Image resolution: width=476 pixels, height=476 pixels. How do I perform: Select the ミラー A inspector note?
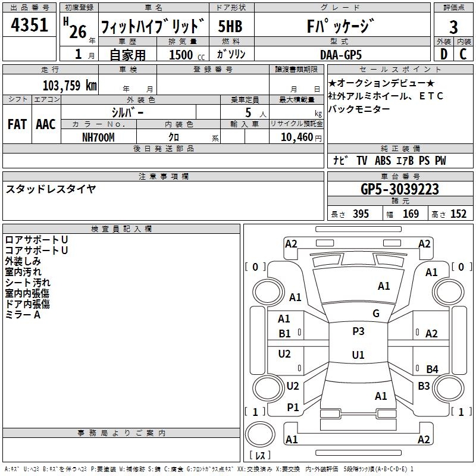point(23,315)
